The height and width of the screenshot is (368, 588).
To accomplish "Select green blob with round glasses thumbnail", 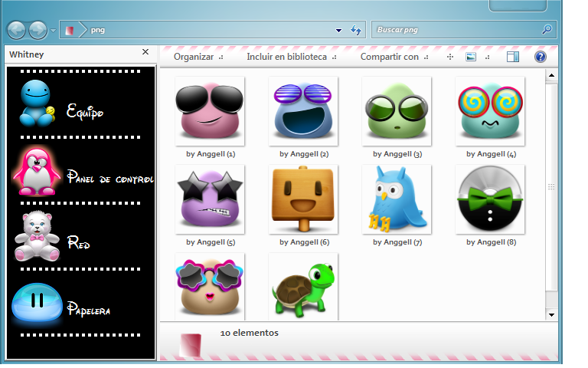I will click(x=397, y=111).
